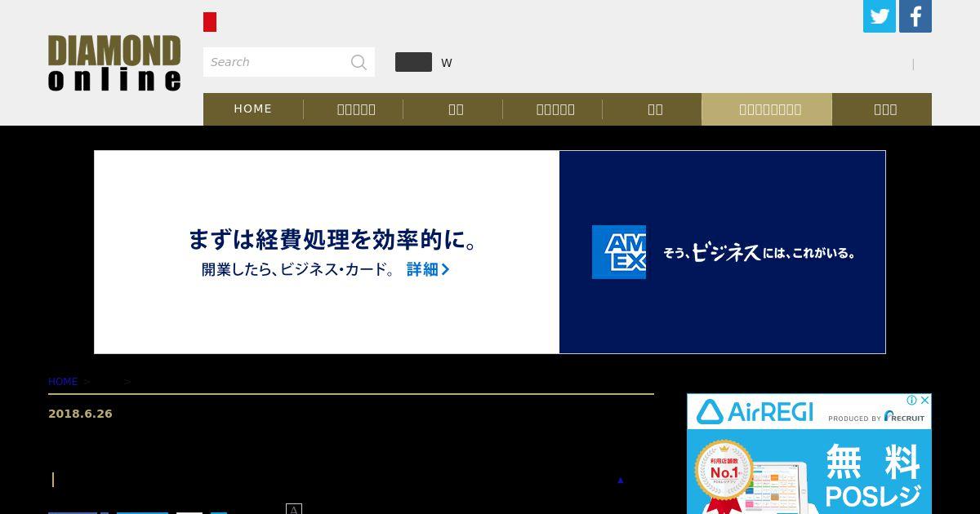Click the まずは経費処理を効率的に banner text
The image size is (980, 514).
[332, 240]
